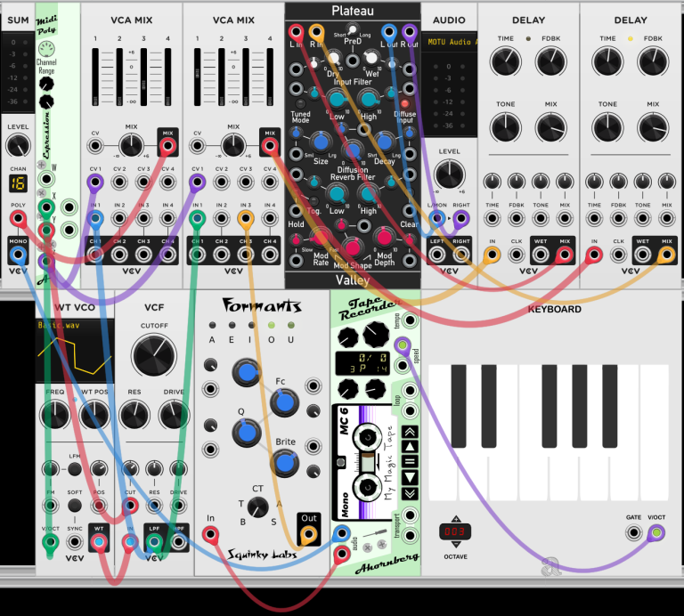Click channel 1 fader on first VCA MIX
The image size is (684, 616).
(95, 77)
